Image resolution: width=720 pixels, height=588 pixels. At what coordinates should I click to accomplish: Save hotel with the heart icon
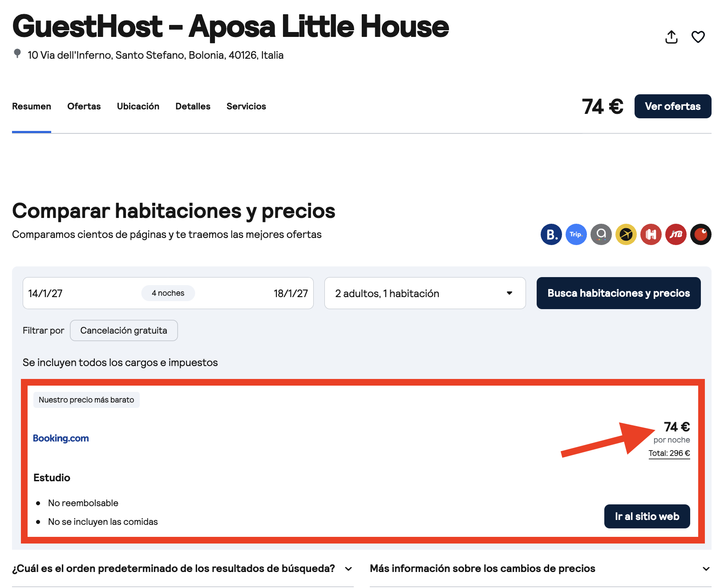698,37
